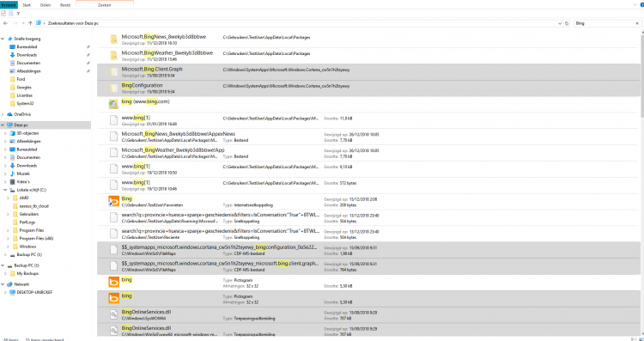Collapse the Lokale schijf (C:) node
The image size is (644, 341).
click(x=5, y=190)
